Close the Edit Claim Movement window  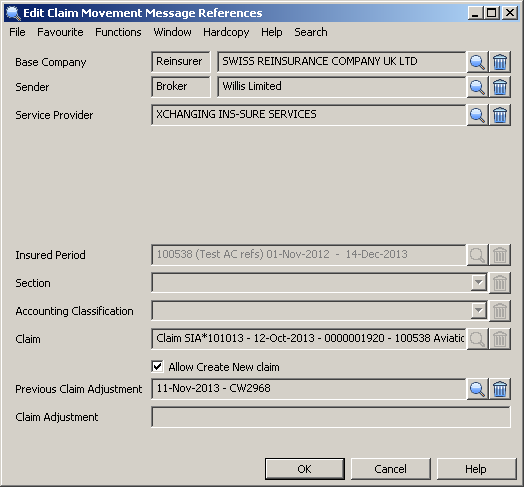point(510,13)
